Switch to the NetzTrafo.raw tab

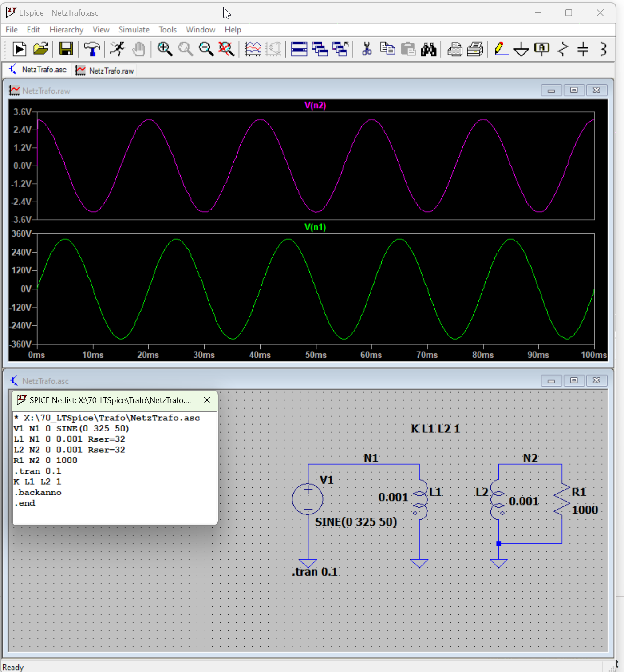(x=104, y=71)
